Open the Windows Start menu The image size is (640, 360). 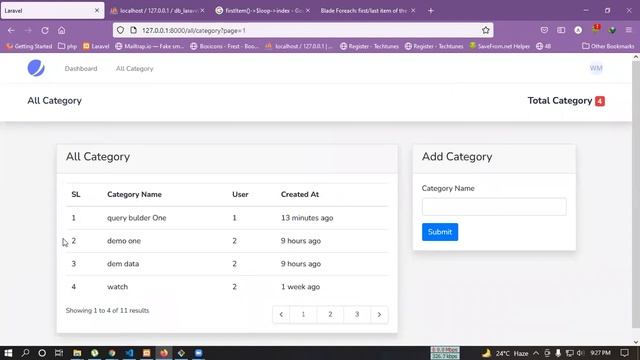coord(8,353)
